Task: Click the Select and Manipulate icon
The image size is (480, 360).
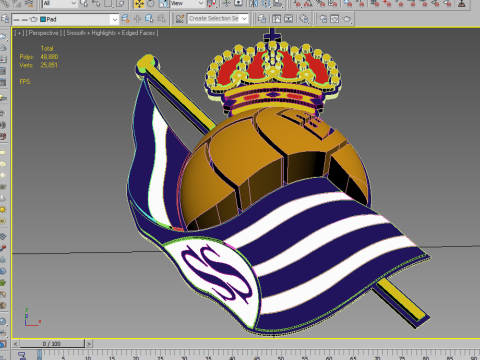Action: (226, 4)
